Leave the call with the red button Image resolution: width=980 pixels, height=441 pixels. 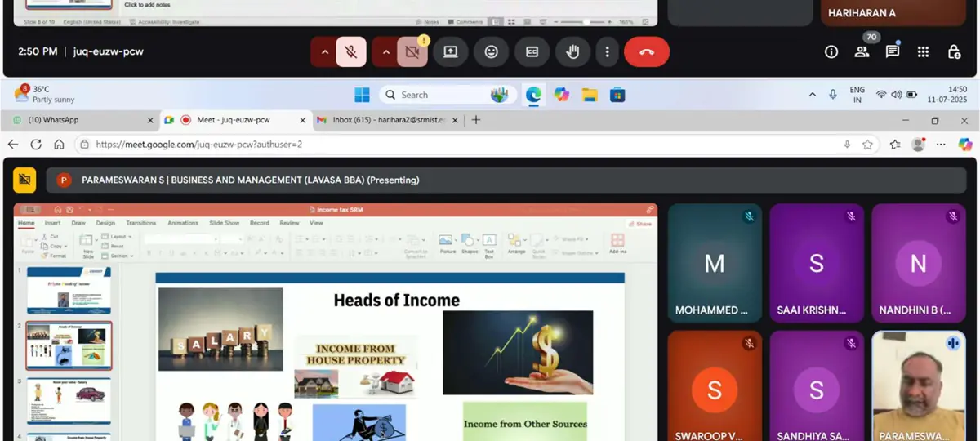click(647, 51)
